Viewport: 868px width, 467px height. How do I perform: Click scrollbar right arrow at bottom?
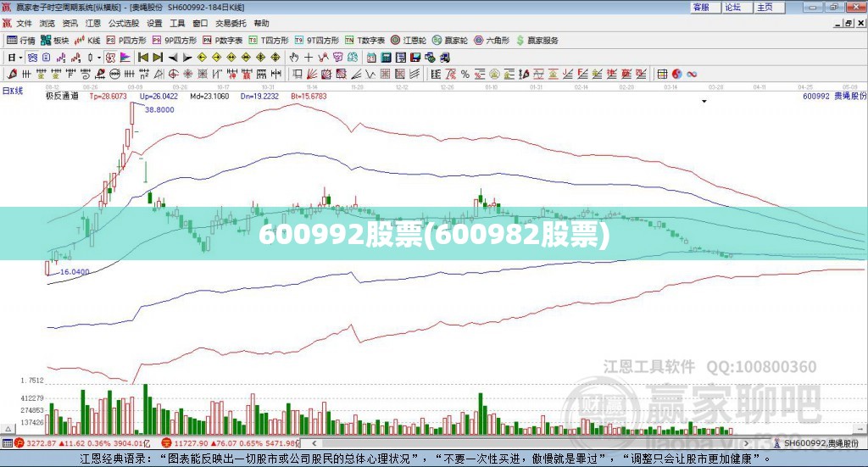point(746,443)
